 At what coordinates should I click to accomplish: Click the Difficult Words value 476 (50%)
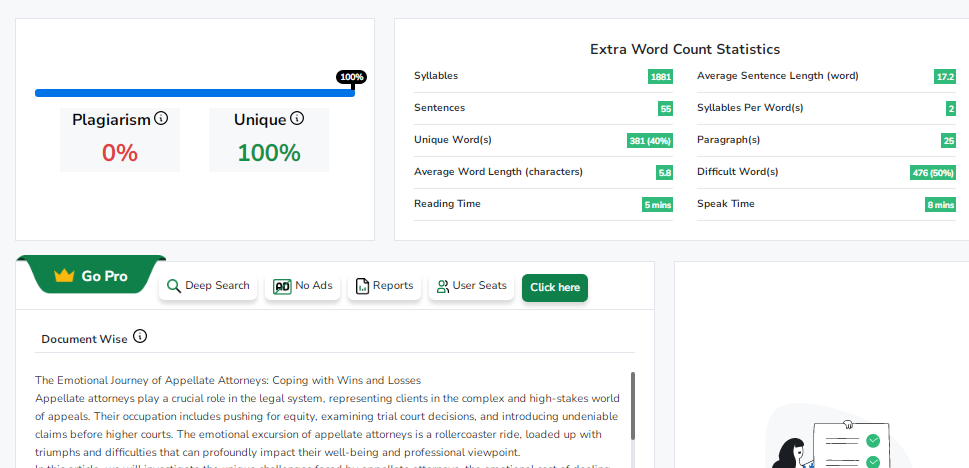click(933, 173)
